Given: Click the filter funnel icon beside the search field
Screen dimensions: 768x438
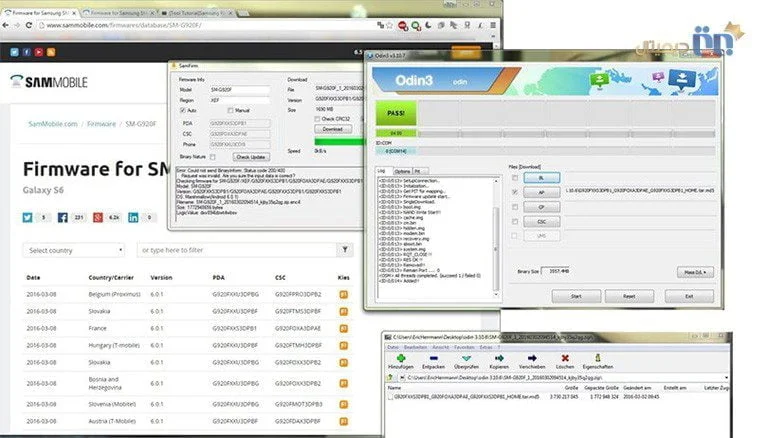Looking at the screenshot, I should point(345,250).
